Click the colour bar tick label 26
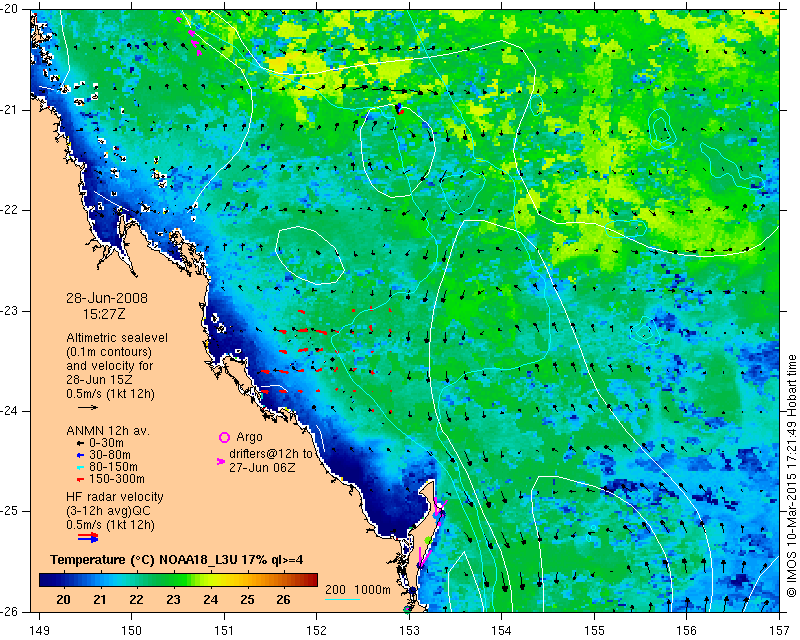 [x=283, y=599]
